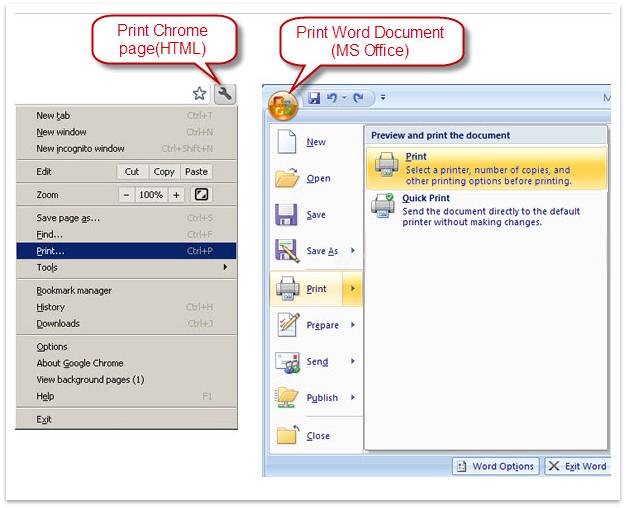Click the Save As pencil-floppy icon
This screenshot has height=508, width=626.
[x=287, y=251]
